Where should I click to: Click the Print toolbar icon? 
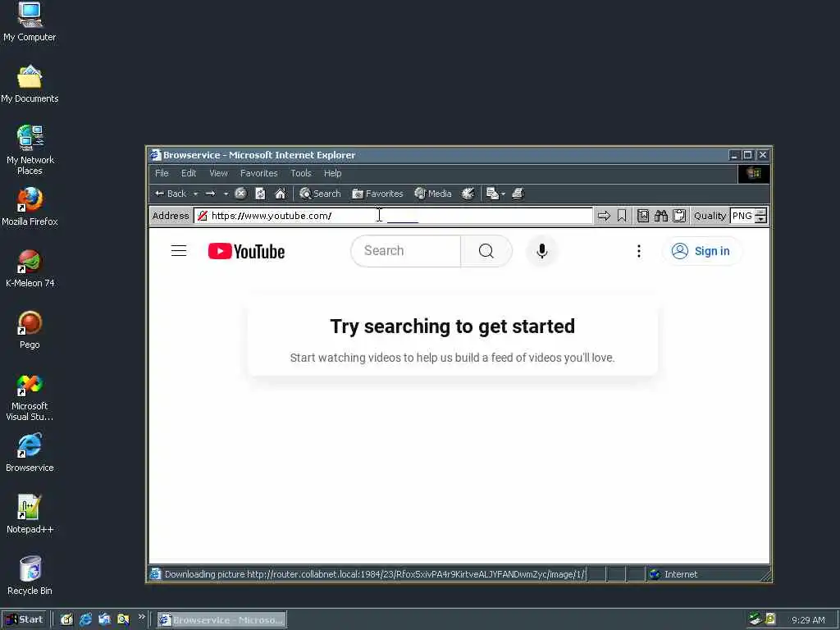coord(518,194)
